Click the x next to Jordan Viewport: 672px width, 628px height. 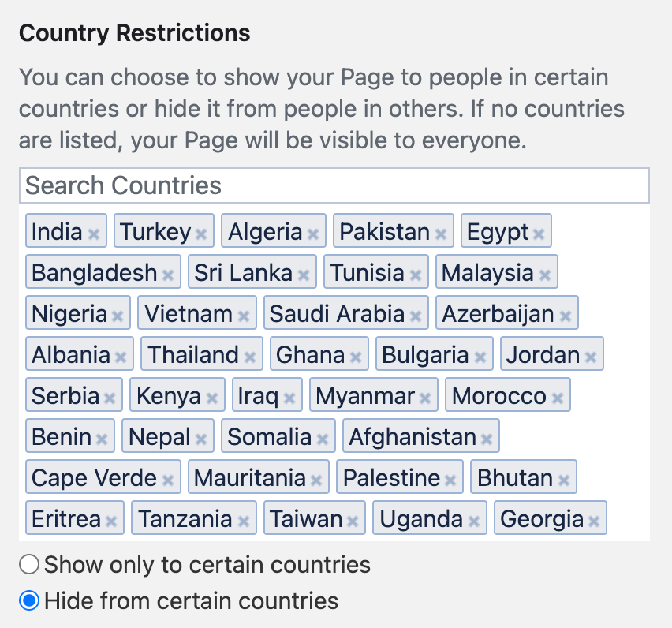pyautogui.click(x=591, y=357)
